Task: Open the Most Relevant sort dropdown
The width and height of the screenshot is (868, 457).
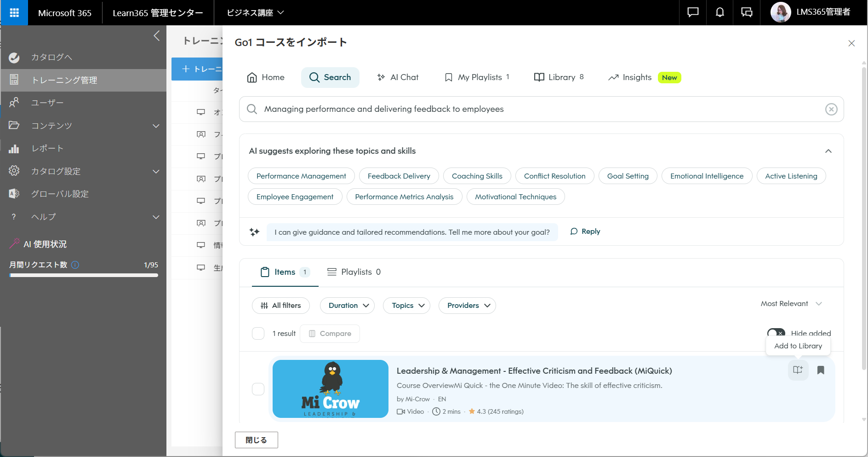Action: coord(791,304)
